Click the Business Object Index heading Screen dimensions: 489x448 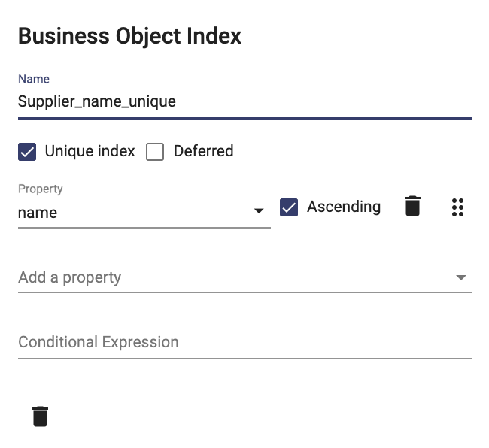click(129, 36)
